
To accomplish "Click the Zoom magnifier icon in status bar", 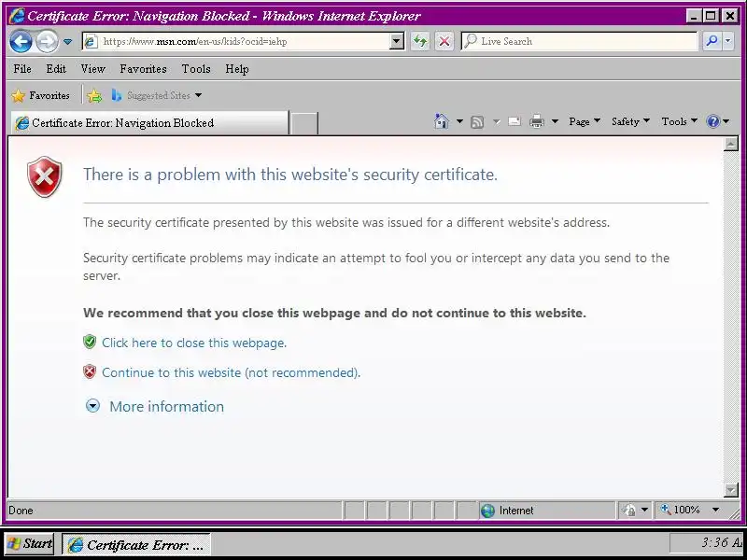I will coord(665,510).
